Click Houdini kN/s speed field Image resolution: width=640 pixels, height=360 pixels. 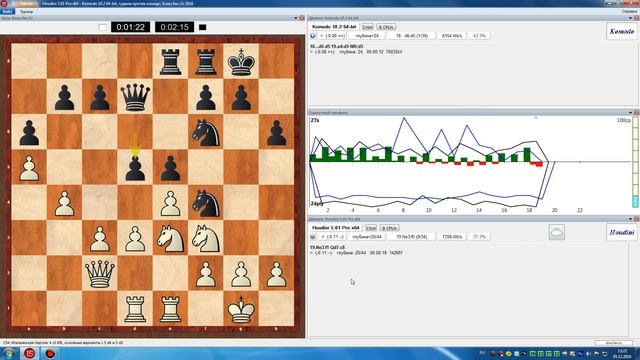451,237
